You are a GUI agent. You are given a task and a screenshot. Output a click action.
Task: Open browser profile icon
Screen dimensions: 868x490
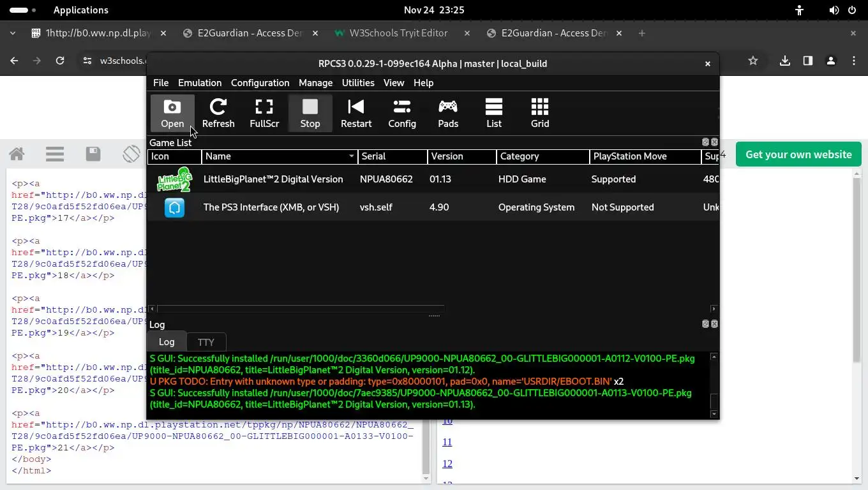831,61
